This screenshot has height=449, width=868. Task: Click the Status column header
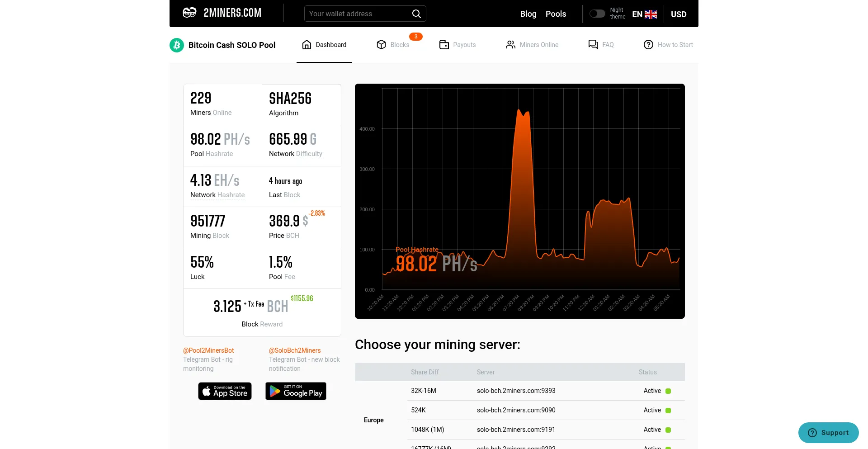(x=647, y=372)
